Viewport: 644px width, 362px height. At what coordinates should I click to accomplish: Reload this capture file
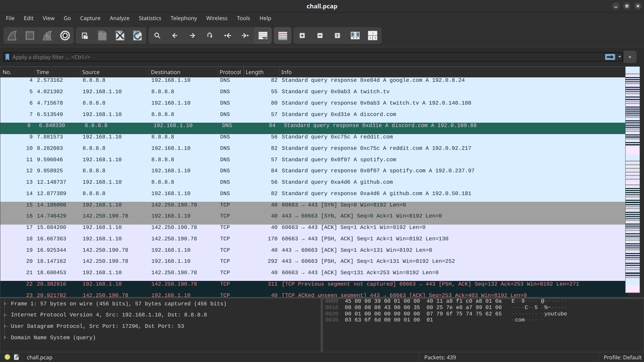pyautogui.click(x=137, y=36)
